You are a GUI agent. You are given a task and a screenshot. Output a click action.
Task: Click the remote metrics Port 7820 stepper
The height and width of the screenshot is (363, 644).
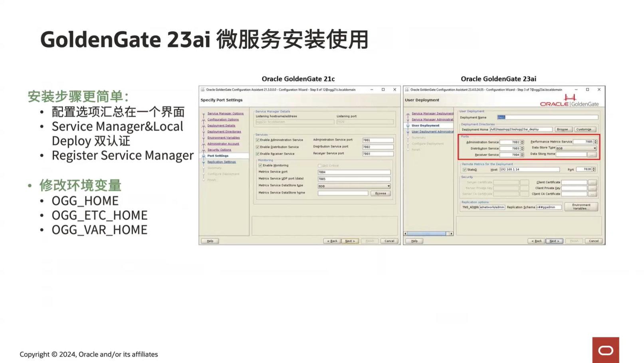(594, 169)
